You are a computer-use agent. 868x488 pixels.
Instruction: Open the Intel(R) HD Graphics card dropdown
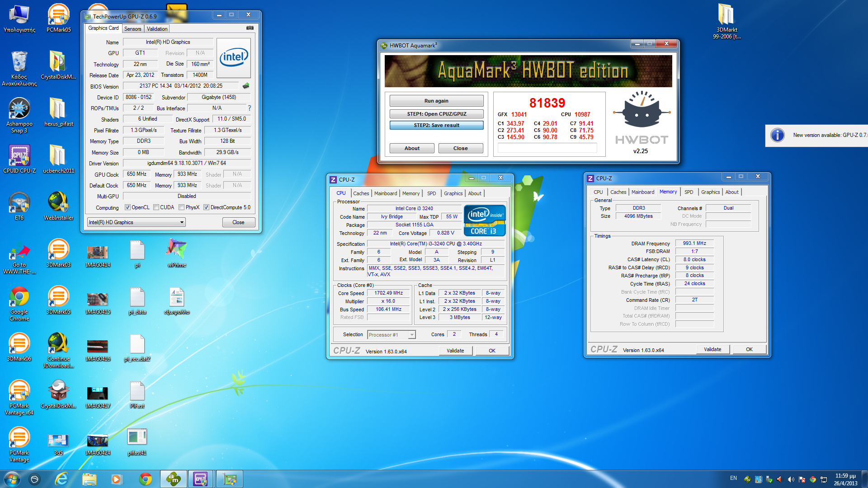tap(136, 222)
